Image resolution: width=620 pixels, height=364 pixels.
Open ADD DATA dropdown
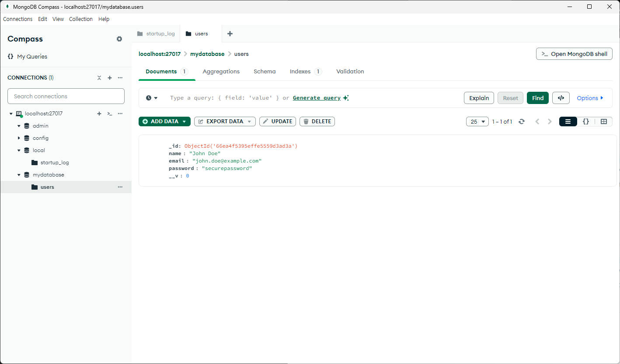point(164,121)
